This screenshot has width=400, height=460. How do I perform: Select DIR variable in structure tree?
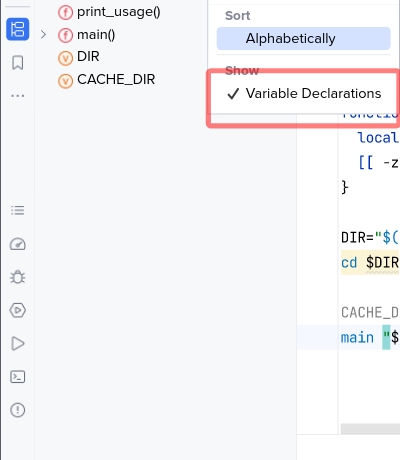coord(88,57)
